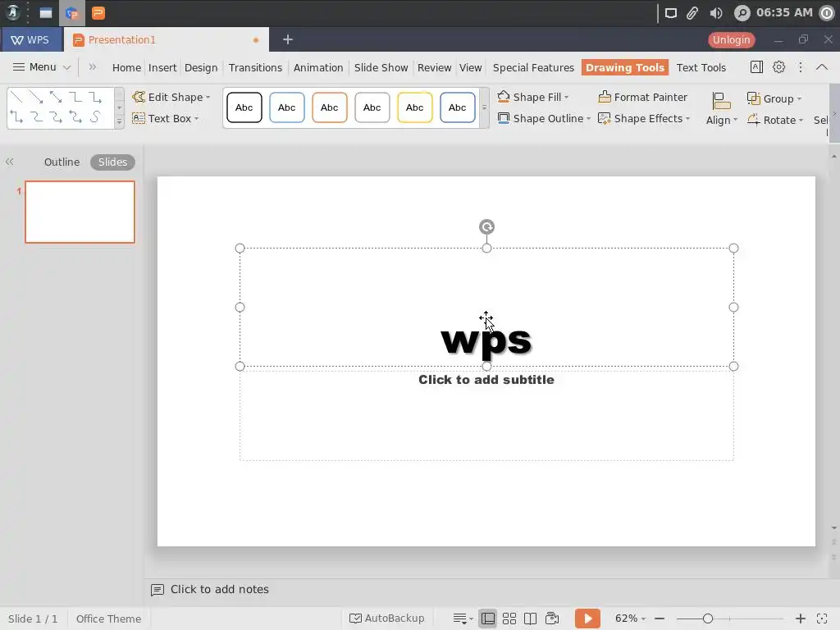
Task: Open the Special Features tab
Action: (533, 67)
